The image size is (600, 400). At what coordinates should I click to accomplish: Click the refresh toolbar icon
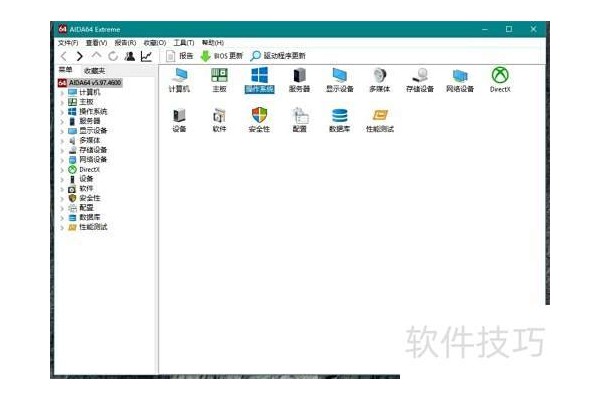(x=113, y=56)
